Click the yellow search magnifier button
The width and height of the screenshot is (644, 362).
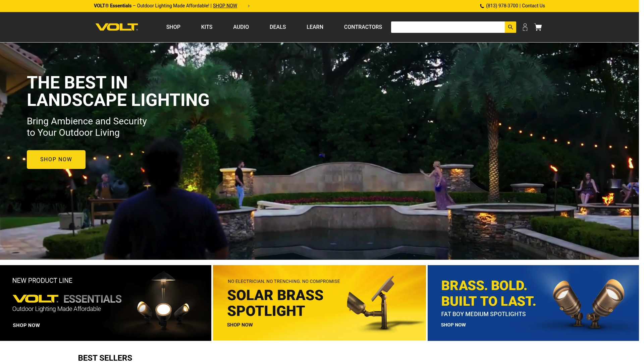coord(510,27)
